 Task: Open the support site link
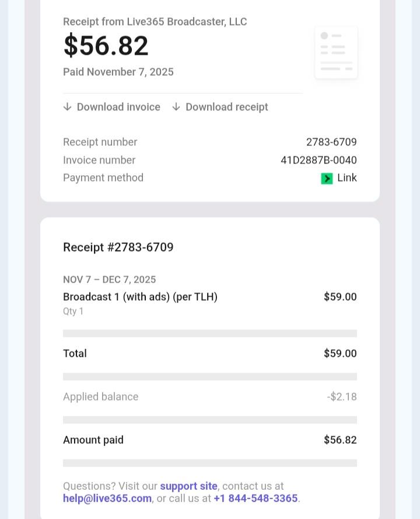[188, 486]
